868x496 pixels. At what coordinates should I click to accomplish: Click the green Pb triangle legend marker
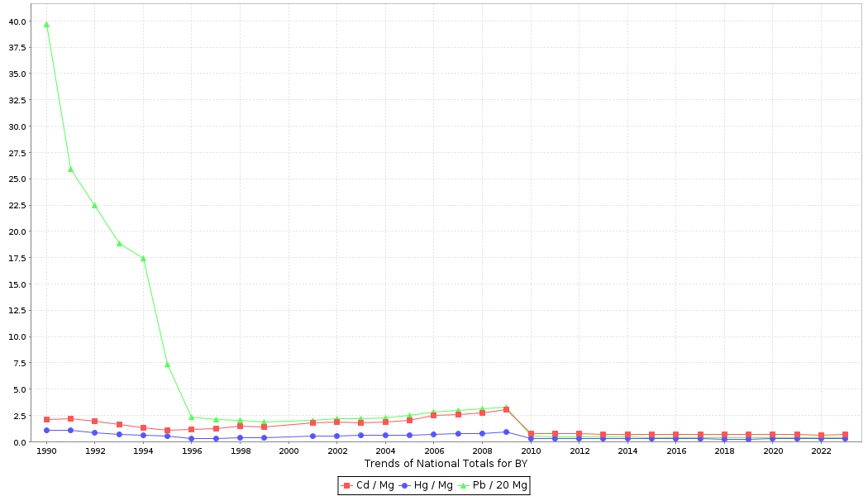pyautogui.click(x=463, y=485)
